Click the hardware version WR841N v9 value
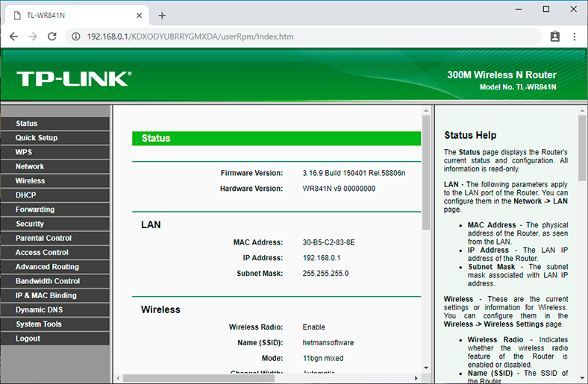The image size is (588, 384). click(339, 189)
